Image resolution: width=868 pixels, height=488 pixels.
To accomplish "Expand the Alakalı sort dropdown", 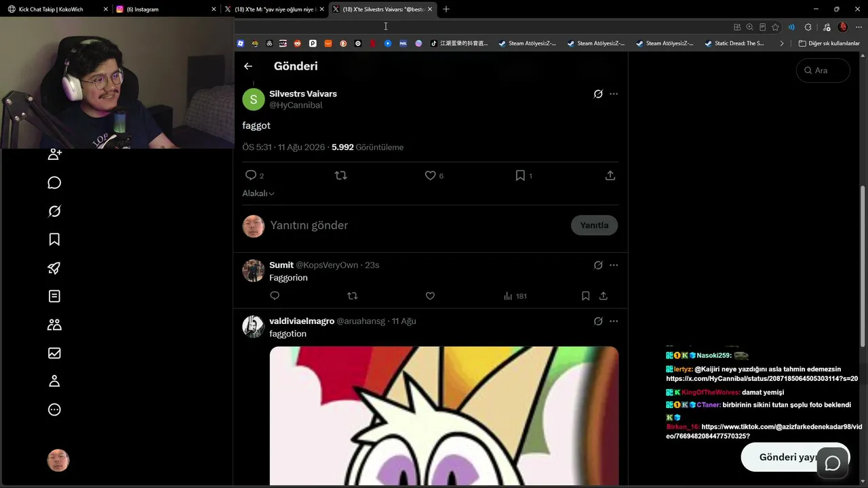I will 258,194.
